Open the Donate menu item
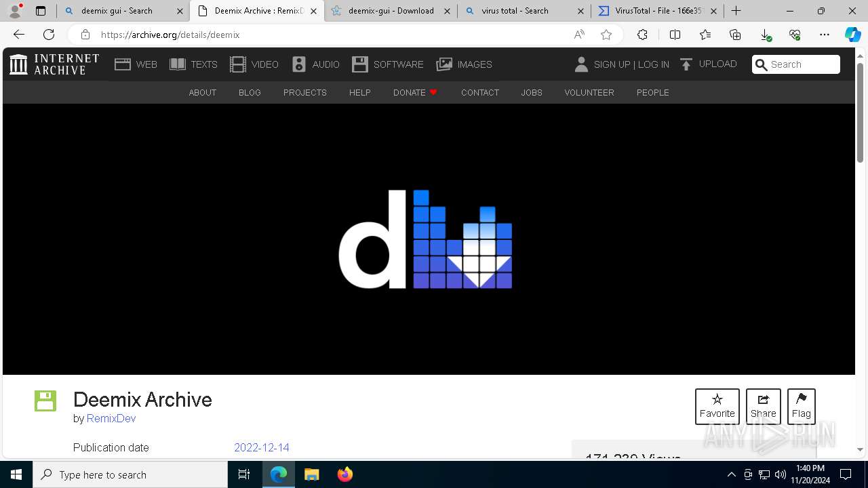Image resolution: width=868 pixels, height=488 pixels. [x=415, y=93]
